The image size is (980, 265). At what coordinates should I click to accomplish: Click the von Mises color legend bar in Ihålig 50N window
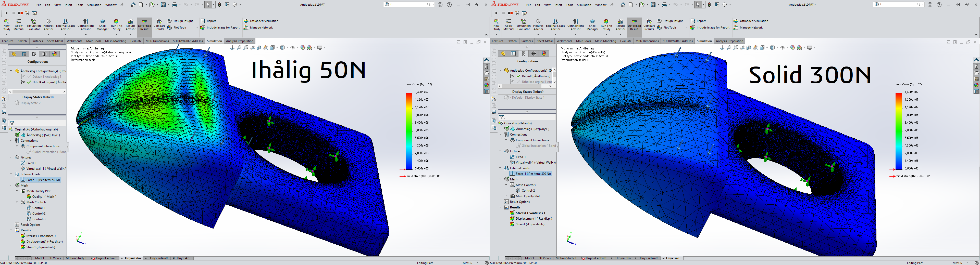click(x=408, y=131)
